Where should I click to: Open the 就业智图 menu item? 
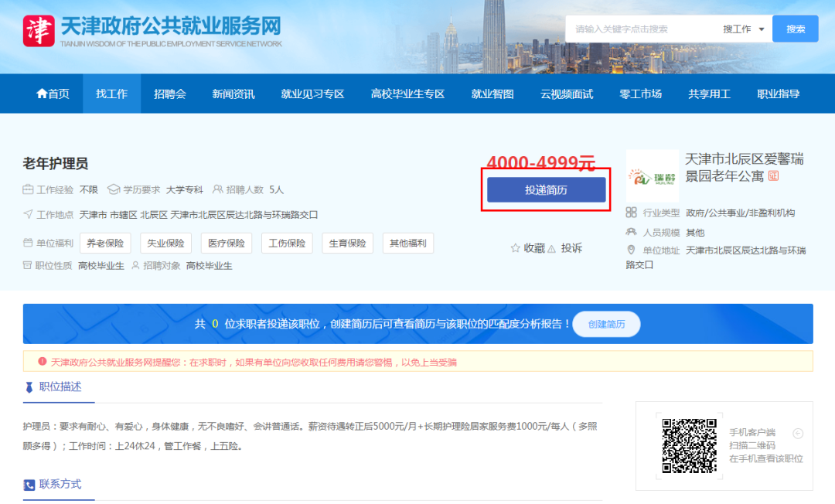[x=492, y=94]
